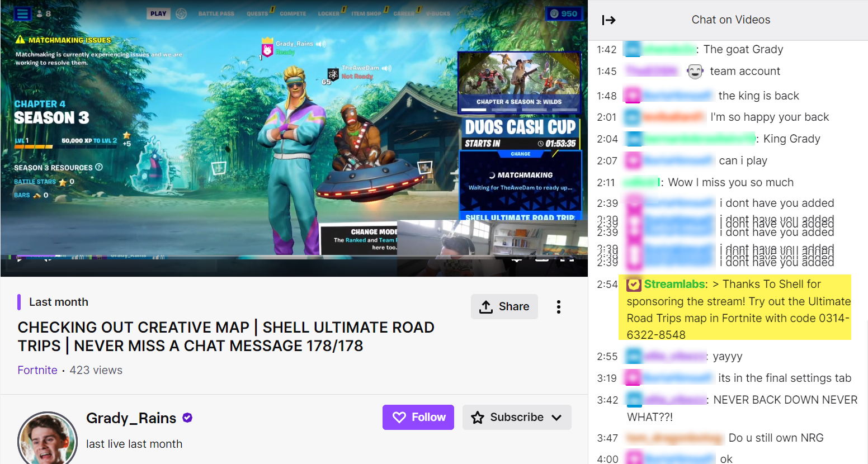Viewport: 868px width, 464px height.
Task: Collapse the Chat on Videos panel
Action: pyautogui.click(x=608, y=20)
